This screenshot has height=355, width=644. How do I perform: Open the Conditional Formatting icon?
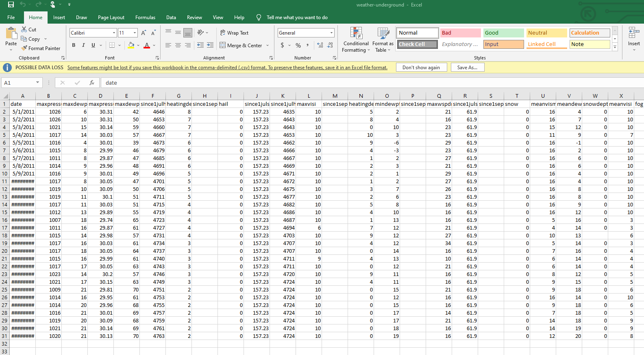tap(356, 34)
